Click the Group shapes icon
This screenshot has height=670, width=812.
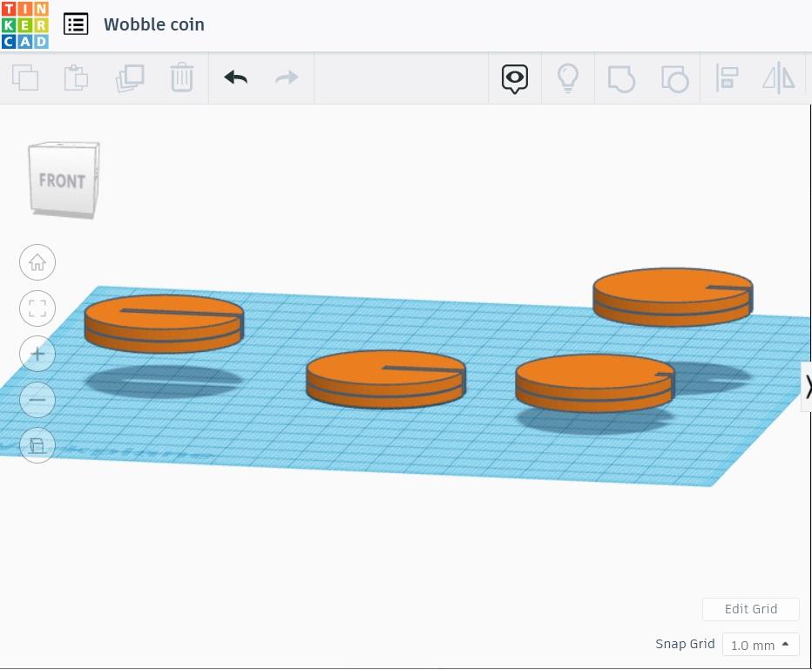click(621, 78)
